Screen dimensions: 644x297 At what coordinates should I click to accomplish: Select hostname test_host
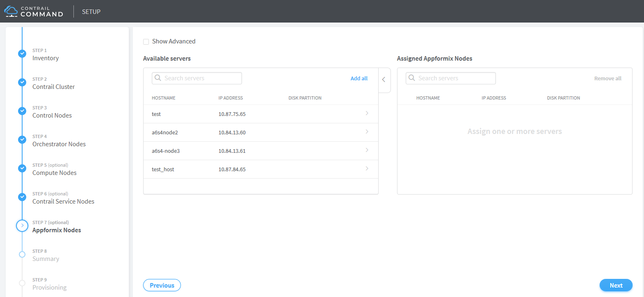tap(163, 169)
